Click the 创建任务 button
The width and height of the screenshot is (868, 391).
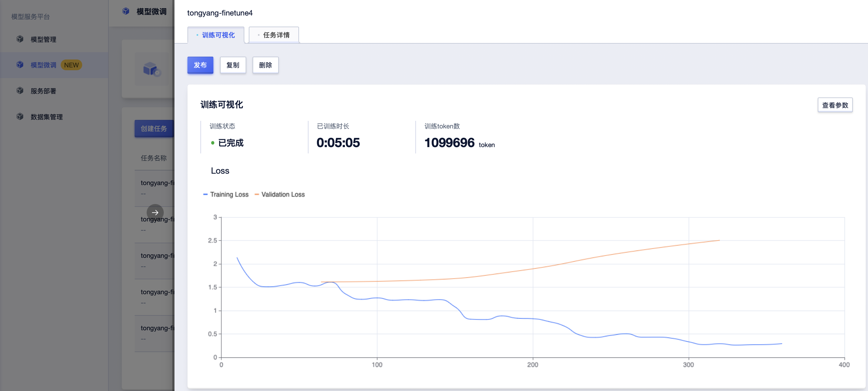pyautogui.click(x=154, y=128)
